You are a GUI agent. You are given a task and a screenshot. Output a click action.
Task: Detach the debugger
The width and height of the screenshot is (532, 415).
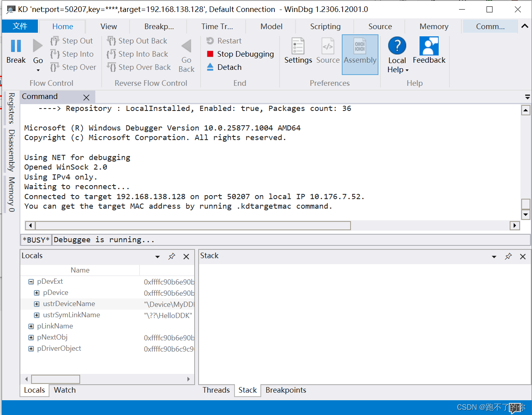pyautogui.click(x=224, y=67)
